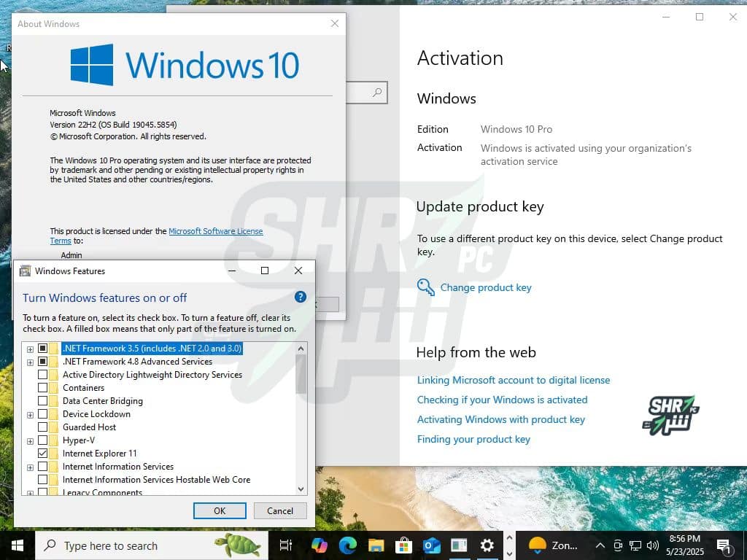The width and height of the screenshot is (747, 560).
Task: Uncheck the Internet Explorer 11 checkbox
Action: click(x=42, y=454)
